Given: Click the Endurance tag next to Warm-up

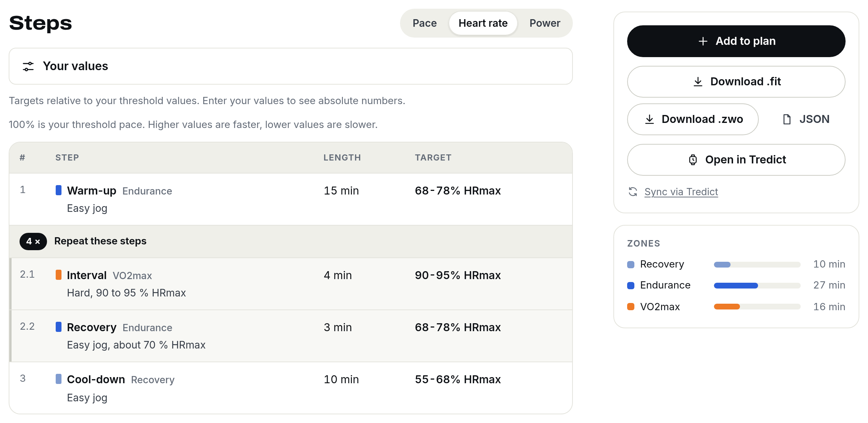Looking at the screenshot, I should 147,191.
